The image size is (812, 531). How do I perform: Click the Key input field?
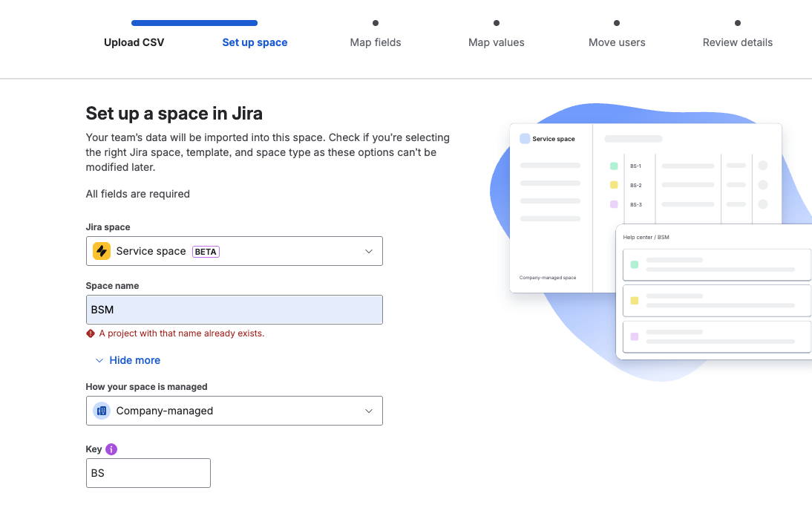pos(148,473)
